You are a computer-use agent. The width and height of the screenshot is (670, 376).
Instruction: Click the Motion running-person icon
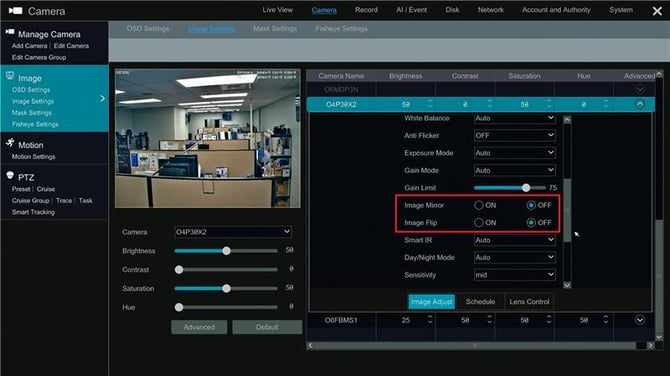[10, 143]
